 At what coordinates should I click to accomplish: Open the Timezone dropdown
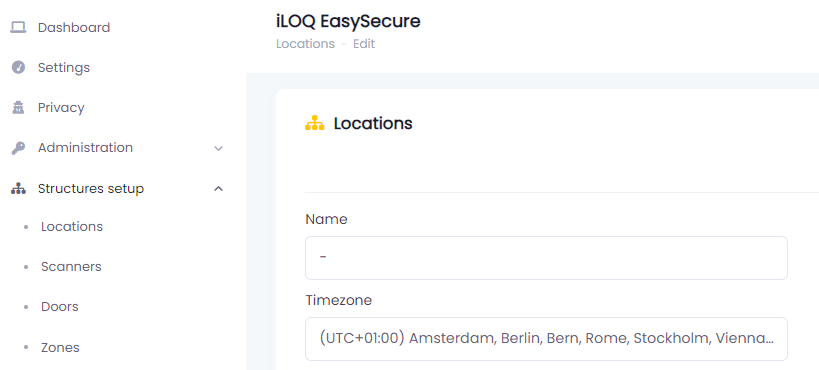click(x=546, y=339)
